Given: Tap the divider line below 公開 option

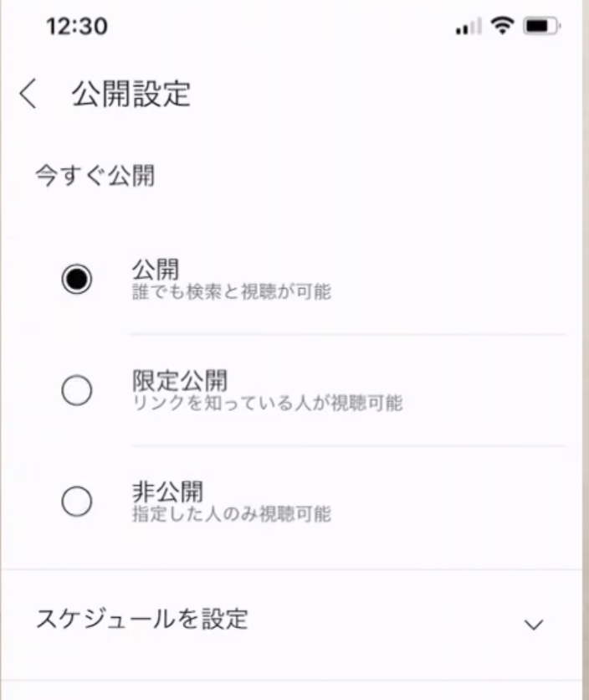Looking at the screenshot, I should (349, 334).
